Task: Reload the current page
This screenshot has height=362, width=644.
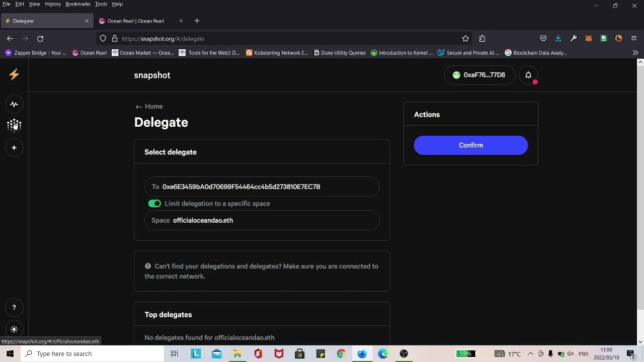Action: (x=40, y=38)
